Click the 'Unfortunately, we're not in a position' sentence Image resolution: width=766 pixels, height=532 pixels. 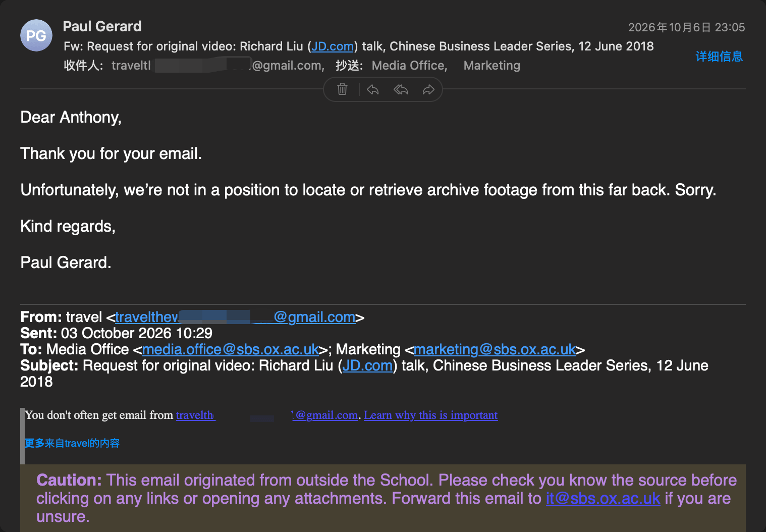tap(368, 190)
